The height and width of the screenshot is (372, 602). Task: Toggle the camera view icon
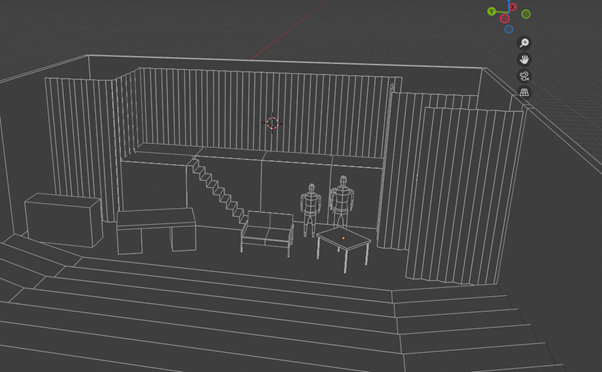(524, 76)
